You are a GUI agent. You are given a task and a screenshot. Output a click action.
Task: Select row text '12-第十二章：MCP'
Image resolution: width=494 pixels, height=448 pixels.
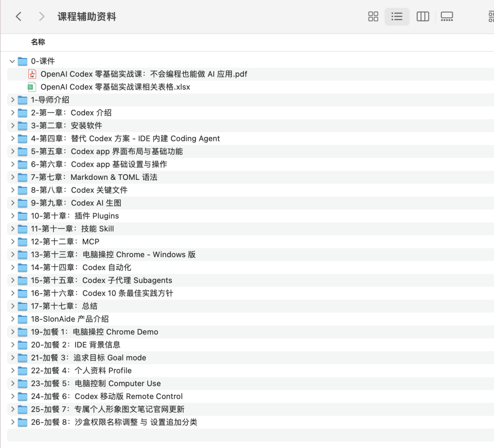coord(65,242)
